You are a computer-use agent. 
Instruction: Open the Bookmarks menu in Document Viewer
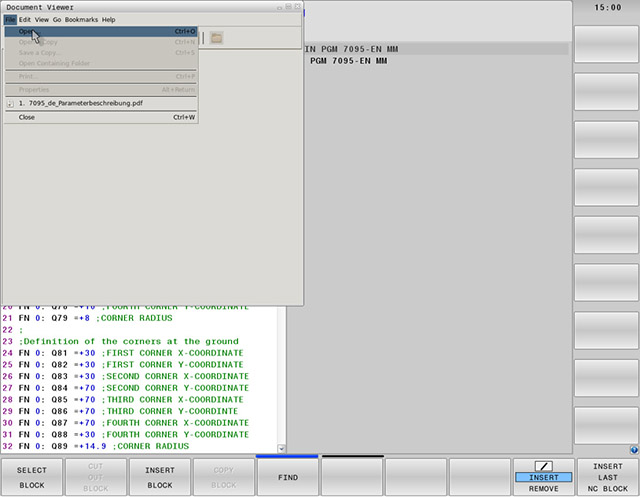81,20
